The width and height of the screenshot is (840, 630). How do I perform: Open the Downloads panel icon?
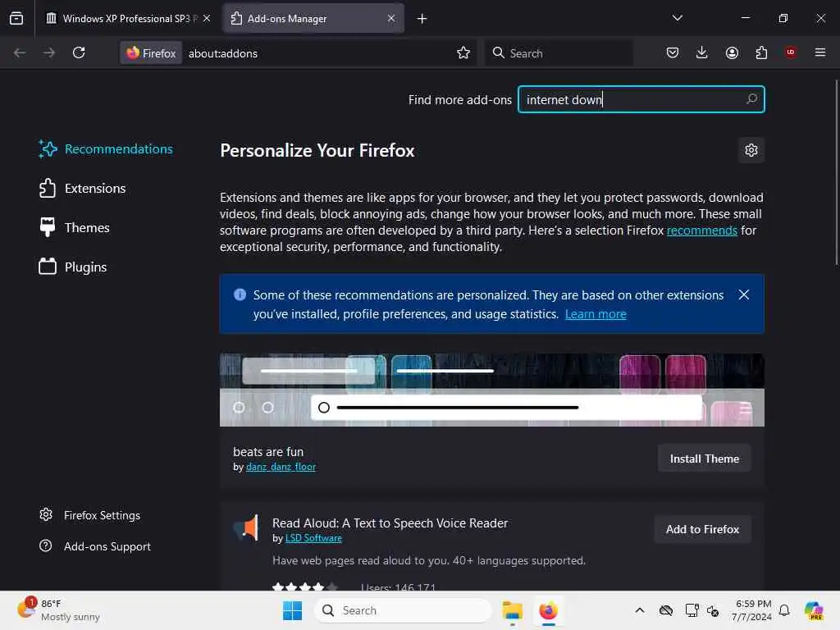point(702,52)
